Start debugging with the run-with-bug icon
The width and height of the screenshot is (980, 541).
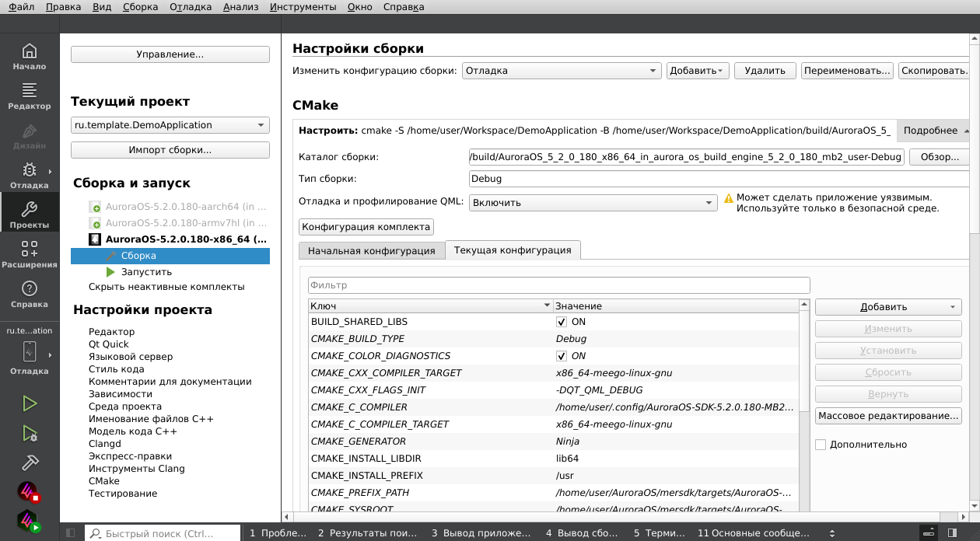pos(30,434)
